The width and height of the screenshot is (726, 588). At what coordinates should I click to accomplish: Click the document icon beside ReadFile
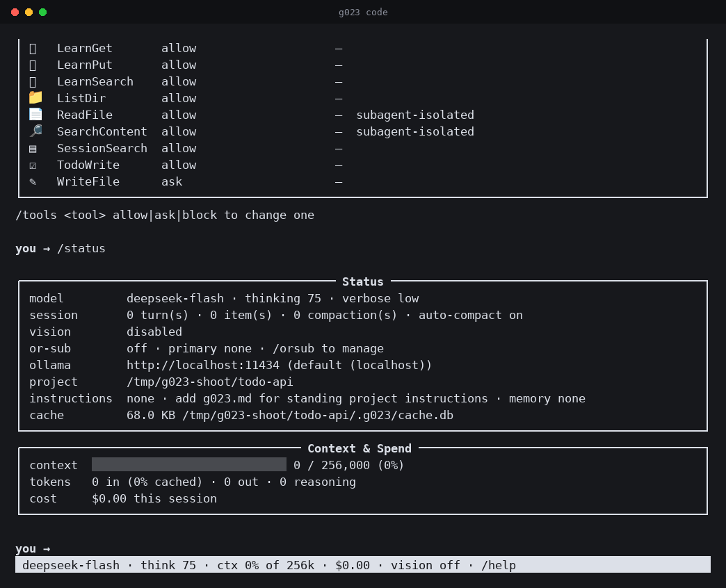pyautogui.click(x=35, y=114)
